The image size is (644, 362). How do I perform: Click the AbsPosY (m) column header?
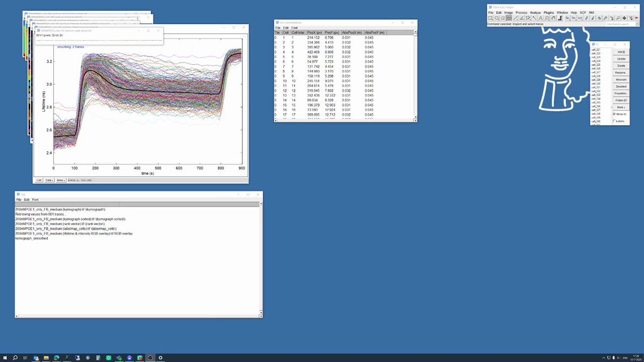coord(375,32)
